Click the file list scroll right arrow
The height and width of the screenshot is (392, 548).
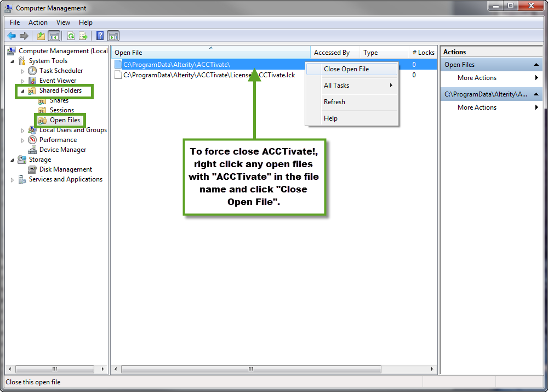pyautogui.click(x=432, y=369)
